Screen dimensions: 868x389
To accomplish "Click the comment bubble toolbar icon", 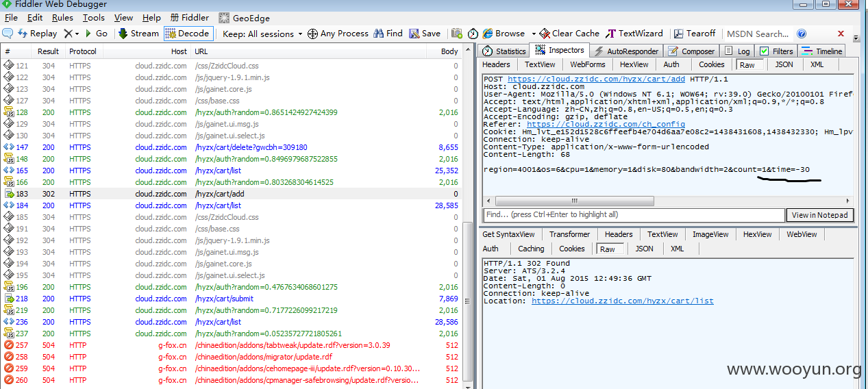I will [x=8, y=34].
